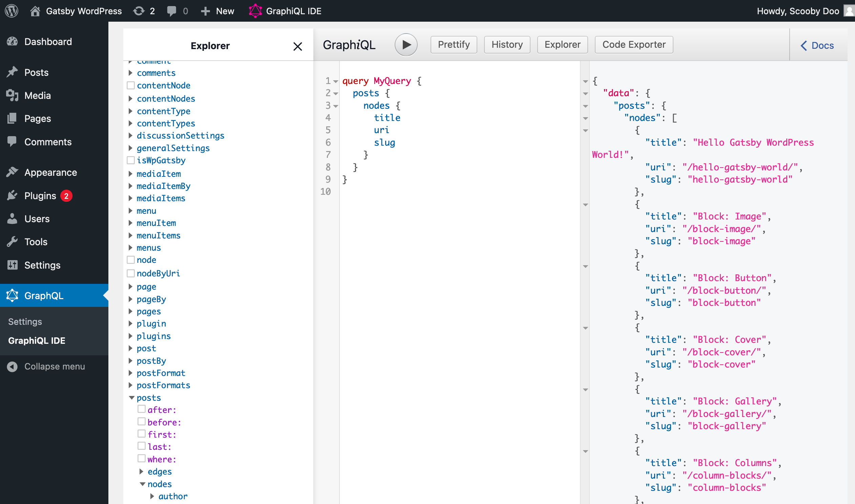Collapse the posts field in Explorer
855x504 pixels.
click(x=132, y=398)
